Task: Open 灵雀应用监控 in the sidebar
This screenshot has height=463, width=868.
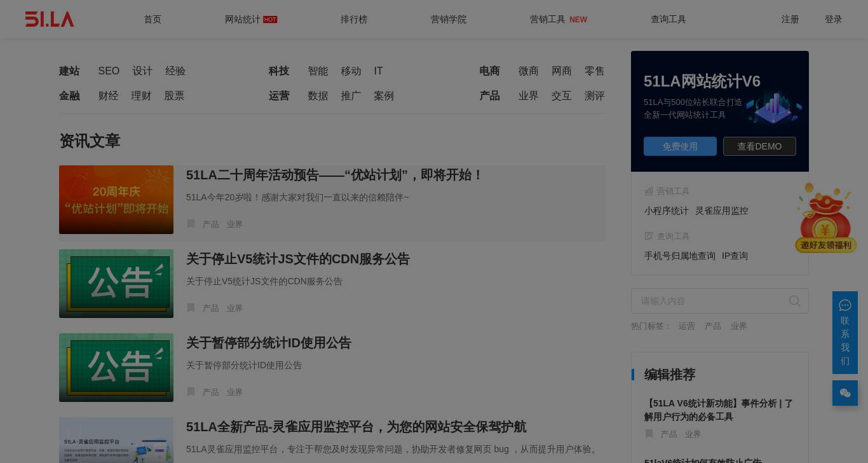Action: coord(722,211)
